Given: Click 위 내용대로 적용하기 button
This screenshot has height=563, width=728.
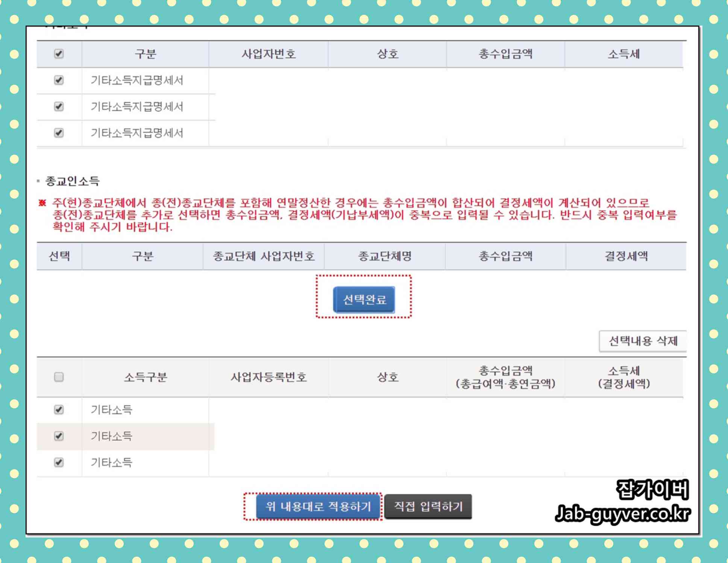Looking at the screenshot, I should pos(318,507).
